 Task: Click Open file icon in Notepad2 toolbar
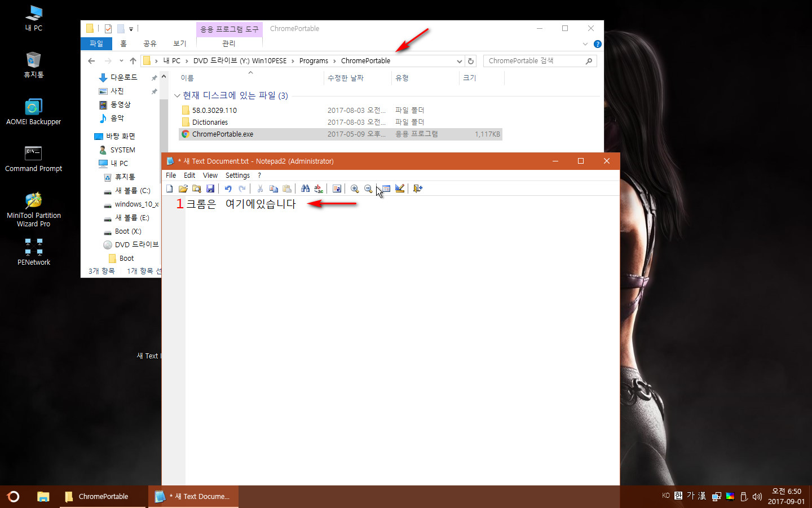click(183, 189)
